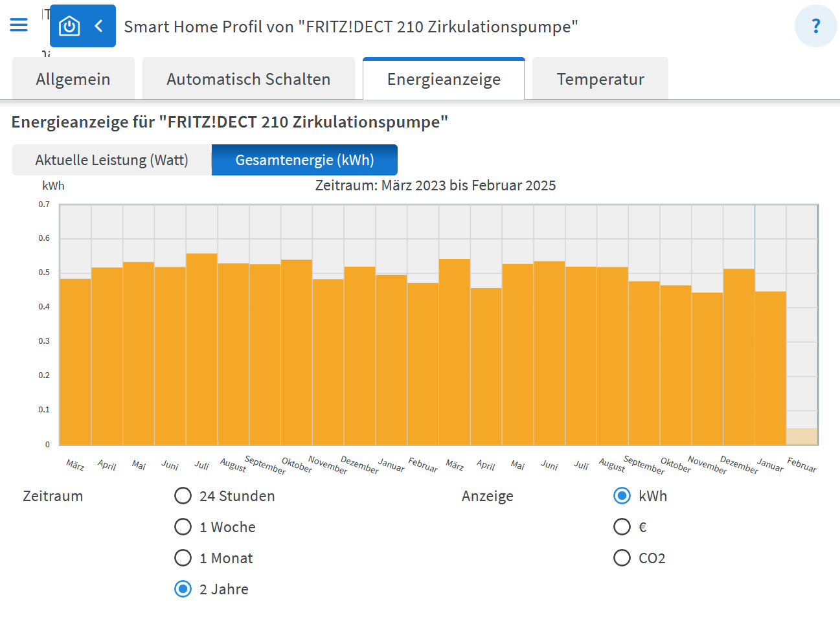
Task: Show Gesamtenergie (kWh) view
Action: [x=304, y=160]
